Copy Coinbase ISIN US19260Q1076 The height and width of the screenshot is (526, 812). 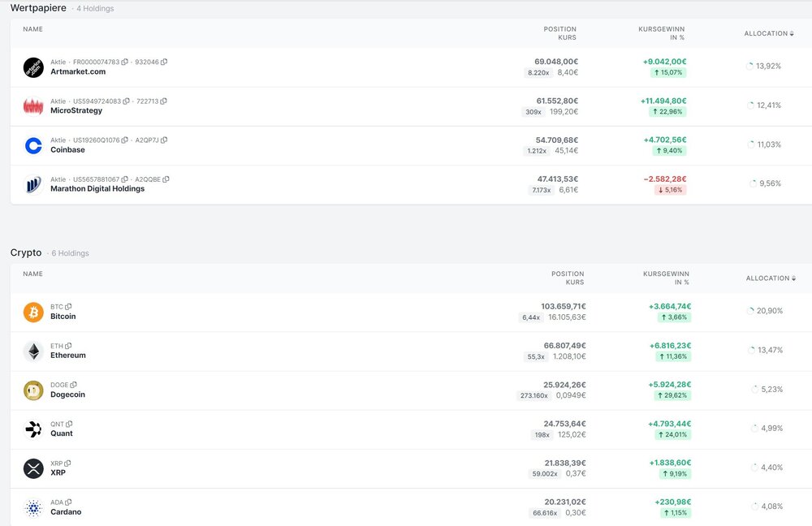click(x=125, y=140)
